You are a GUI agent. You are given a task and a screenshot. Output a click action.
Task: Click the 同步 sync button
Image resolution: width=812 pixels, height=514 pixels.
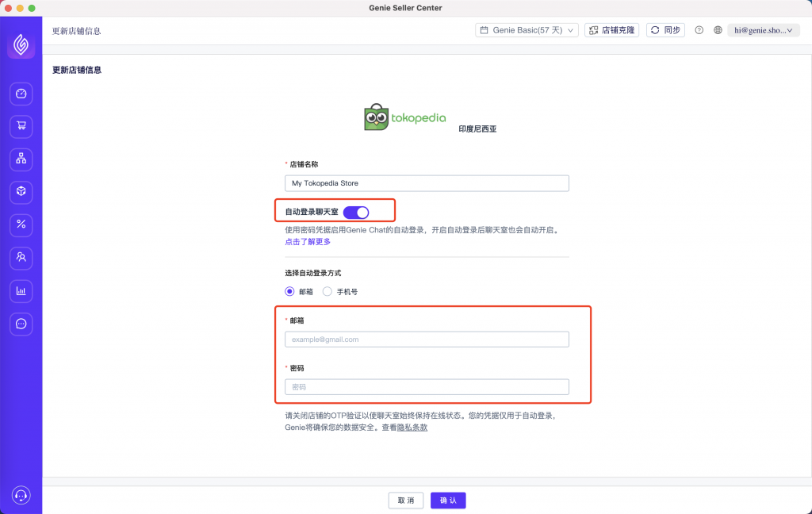[x=665, y=30]
